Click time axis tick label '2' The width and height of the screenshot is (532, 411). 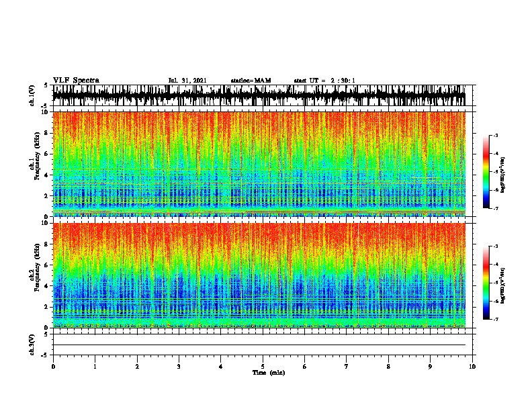pyautogui.click(x=137, y=367)
